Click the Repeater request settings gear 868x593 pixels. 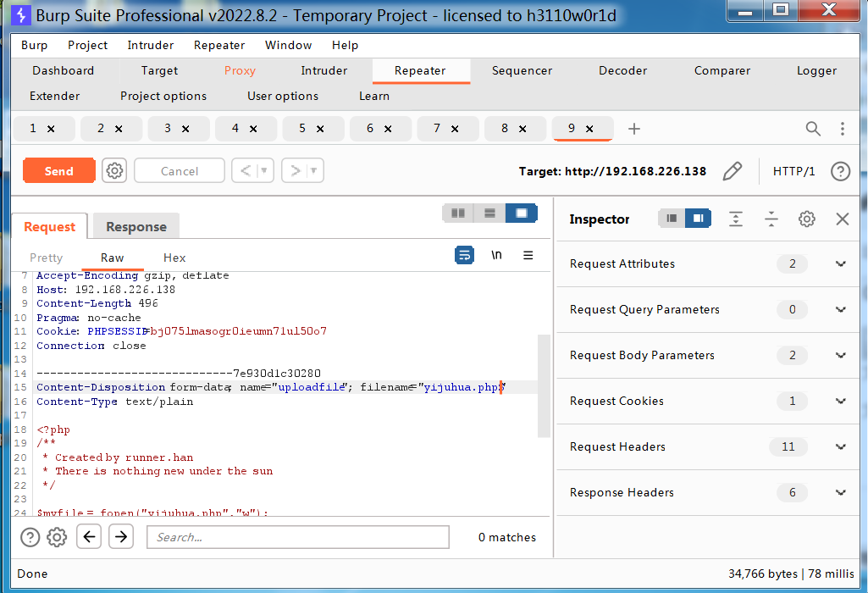pos(114,170)
